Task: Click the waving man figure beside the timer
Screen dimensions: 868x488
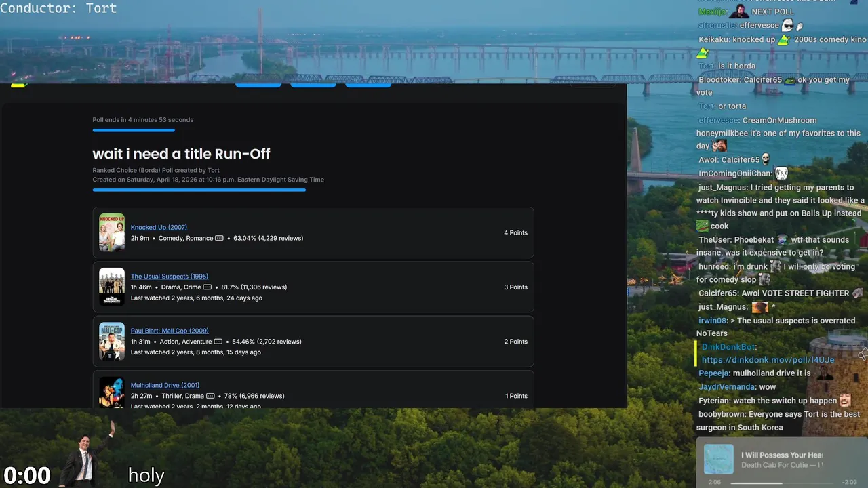Action: point(87,454)
